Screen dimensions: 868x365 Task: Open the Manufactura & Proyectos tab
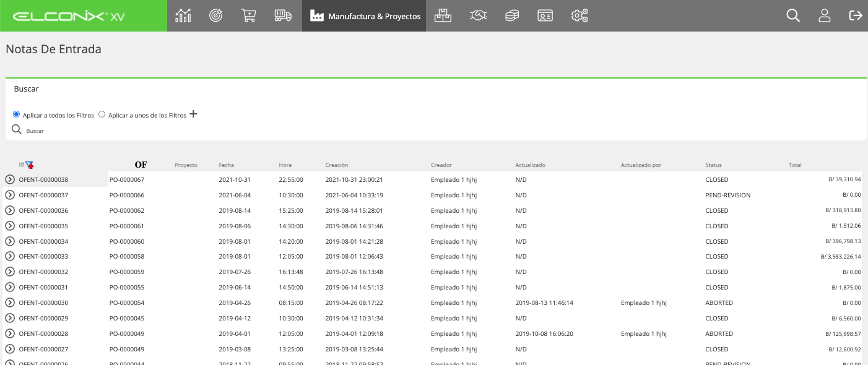[364, 15]
